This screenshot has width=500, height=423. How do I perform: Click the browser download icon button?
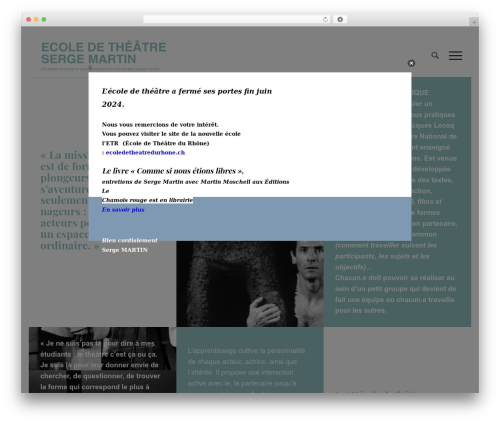click(x=340, y=20)
